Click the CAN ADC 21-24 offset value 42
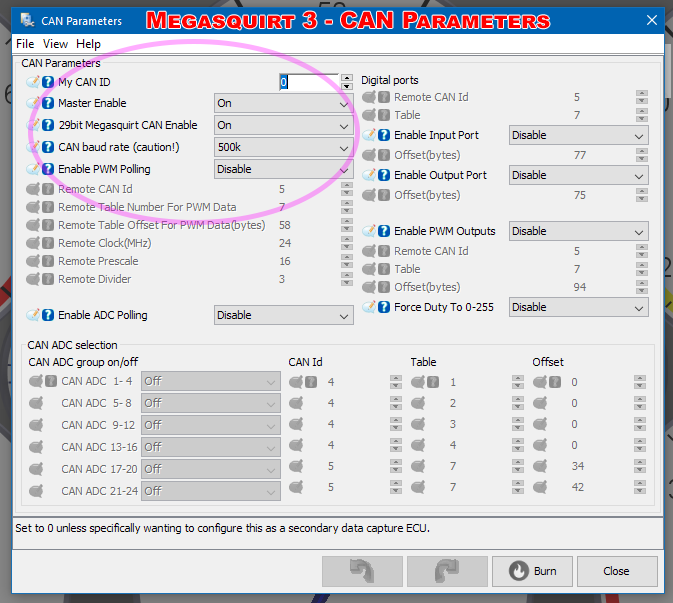 pyautogui.click(x=578, y=487)
